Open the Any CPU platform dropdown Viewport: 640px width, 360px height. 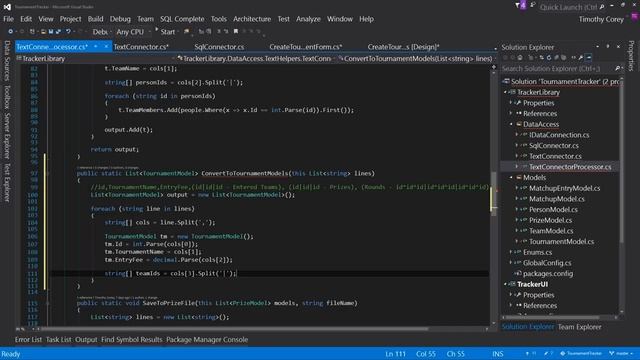[x=133, y=32]
